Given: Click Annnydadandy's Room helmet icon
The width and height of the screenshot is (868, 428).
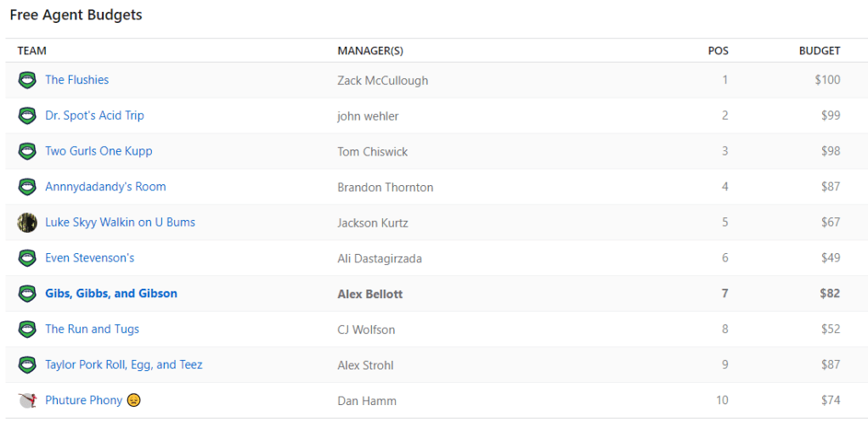Looking at the screenshot, I should point(27,187).
